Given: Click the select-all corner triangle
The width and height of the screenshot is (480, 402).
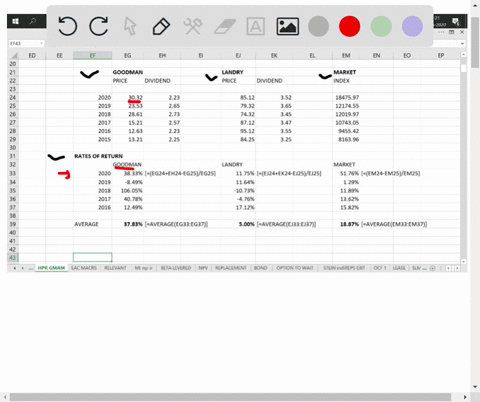Looking at the screenshot, I should tap(13, 55).
